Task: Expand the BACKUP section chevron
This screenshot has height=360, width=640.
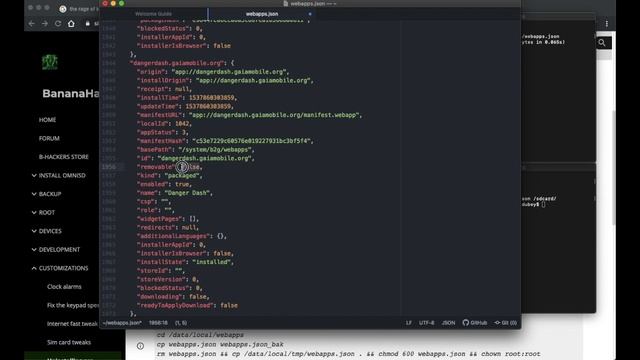Action: 34,194
